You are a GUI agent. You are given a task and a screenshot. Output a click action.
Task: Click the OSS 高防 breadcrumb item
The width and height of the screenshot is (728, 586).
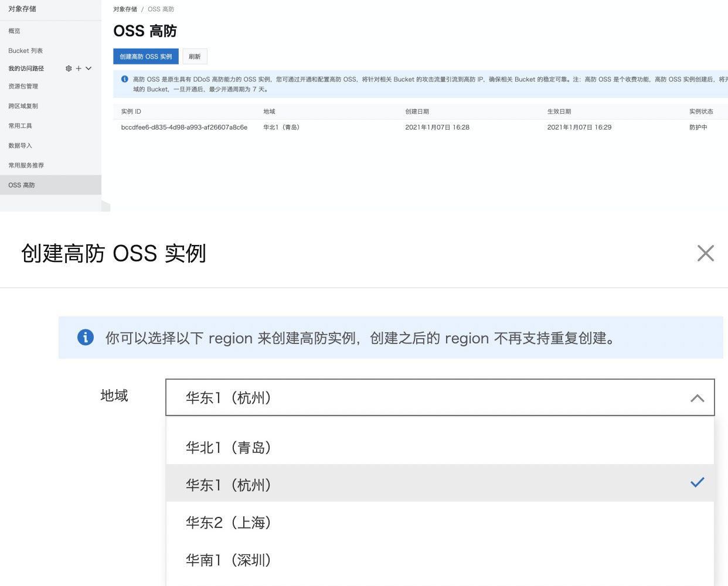tap(161, 9)
